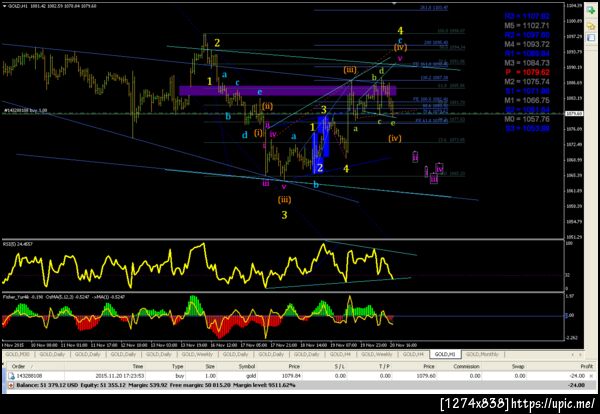This screenshot has width=600, height=414.
Task: Sort trades by the Type column header
Action: pyautogui.click(x=178, y=367)
